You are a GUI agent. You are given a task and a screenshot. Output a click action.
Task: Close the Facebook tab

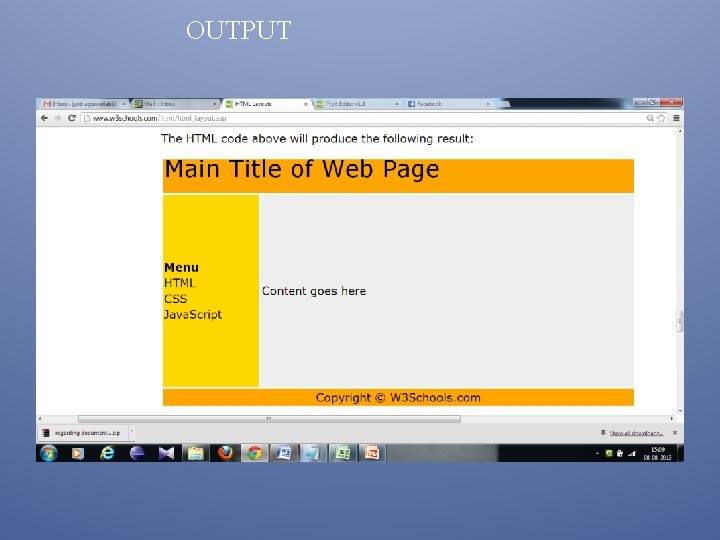(488, 104)
